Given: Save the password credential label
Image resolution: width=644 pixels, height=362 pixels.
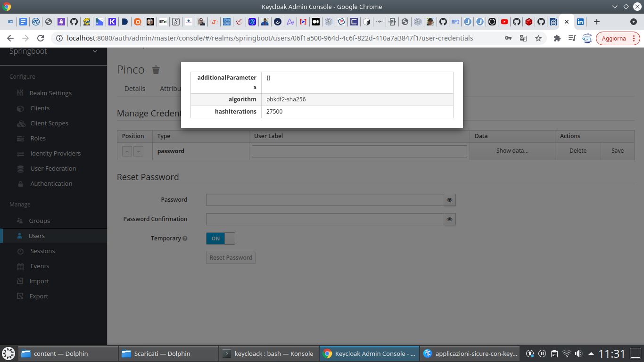Looking at the screenshot, I should point(618,151).
